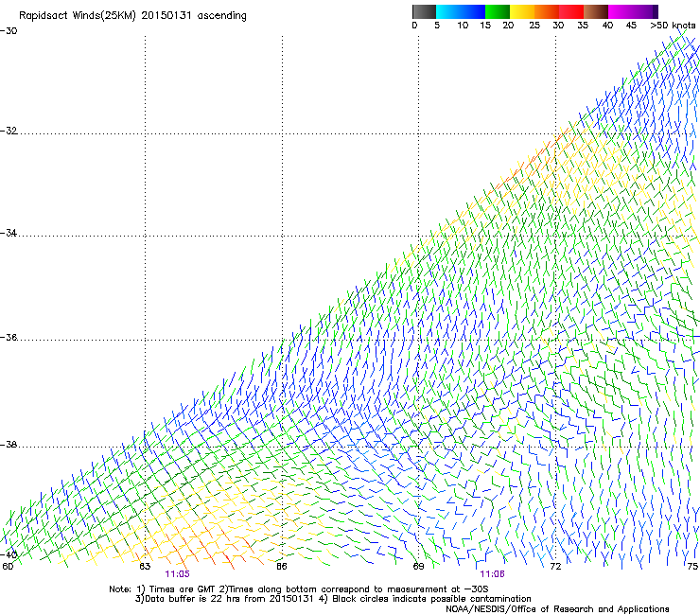Click the longitude label 75
700x615 pixels.
[692, 567]
